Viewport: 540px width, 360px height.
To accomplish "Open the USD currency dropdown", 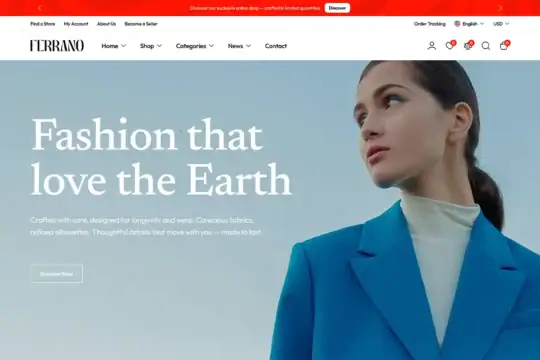I will point(501,24).
